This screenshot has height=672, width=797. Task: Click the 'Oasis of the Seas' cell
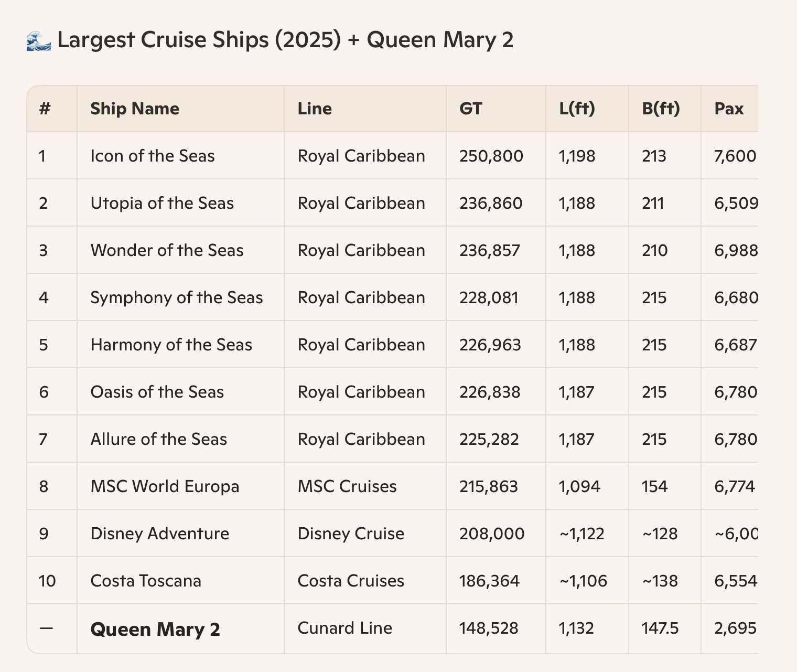click(x=157, y=392)
